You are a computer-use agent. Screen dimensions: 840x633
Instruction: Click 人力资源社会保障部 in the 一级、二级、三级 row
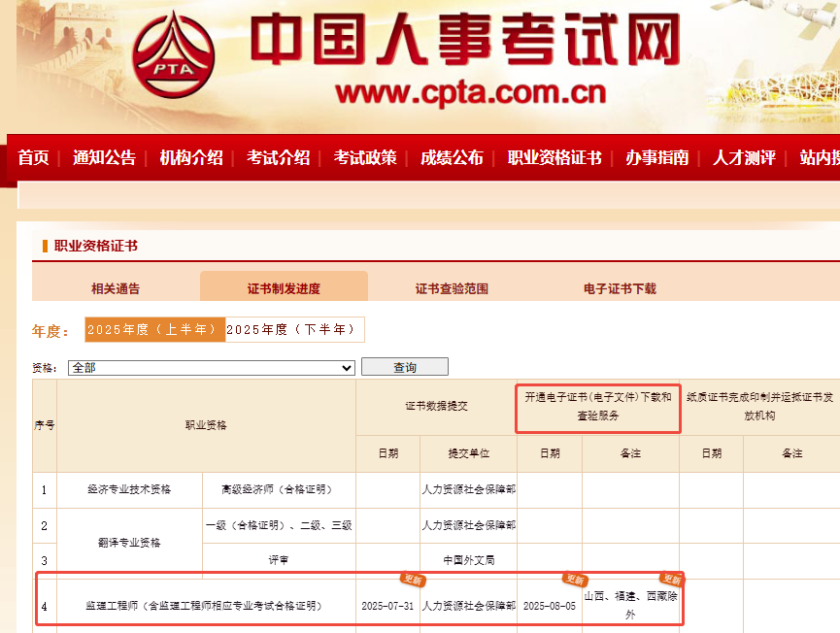point(469,525)
